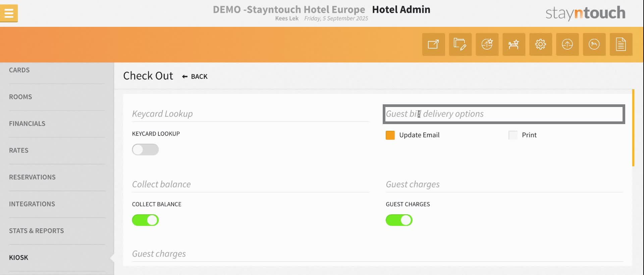Viewport: 644px width, 275px height.
Task: Go to Stats & Reports section
Action: pos(36,231)
